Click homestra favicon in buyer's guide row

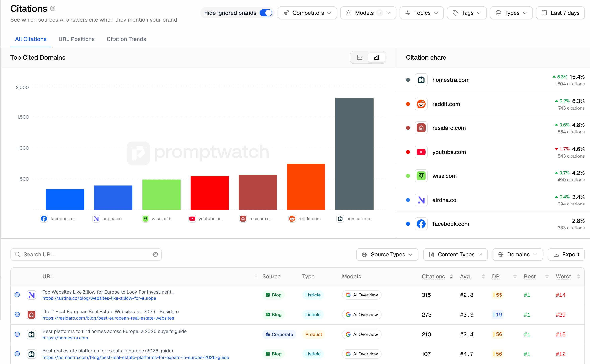(x=31, y=334)
